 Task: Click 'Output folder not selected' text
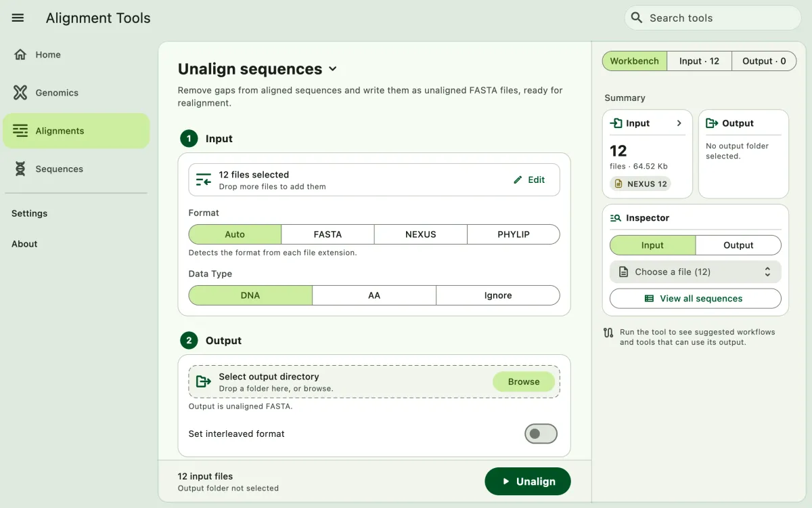point(228,488)
